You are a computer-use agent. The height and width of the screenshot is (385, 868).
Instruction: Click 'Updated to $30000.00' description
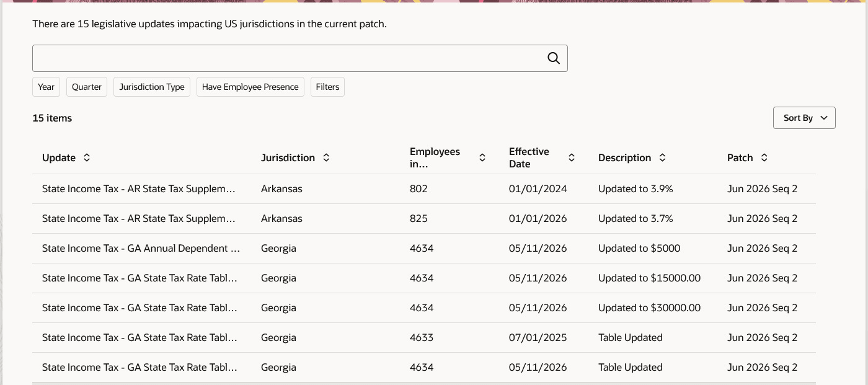(649, 308)
